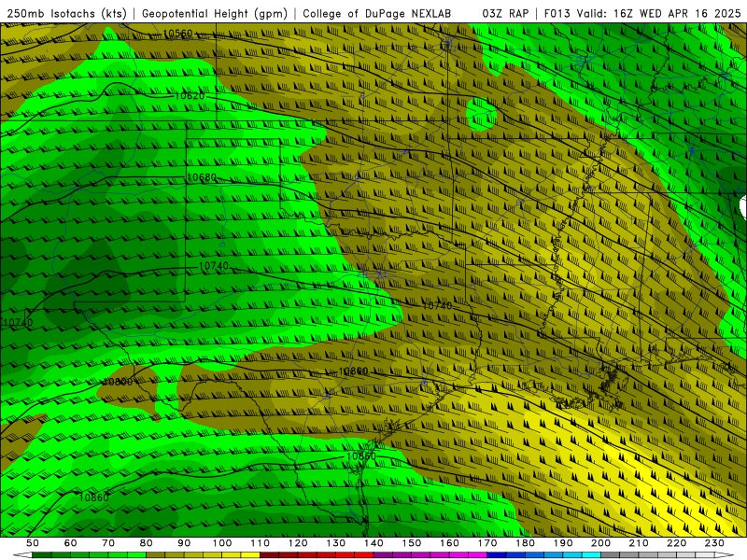Click the 210 value on the color scale
The image size is (747, 560).
[639, 543]
